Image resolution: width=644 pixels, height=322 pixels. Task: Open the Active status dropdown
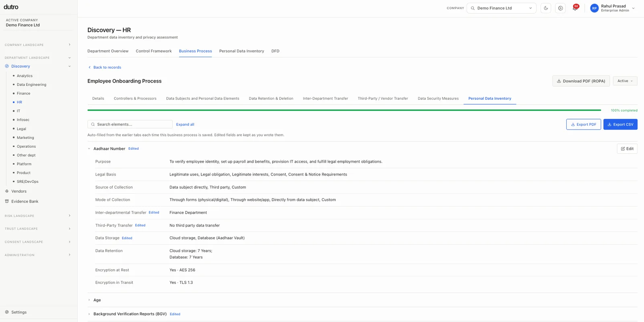tap(625, 81)
